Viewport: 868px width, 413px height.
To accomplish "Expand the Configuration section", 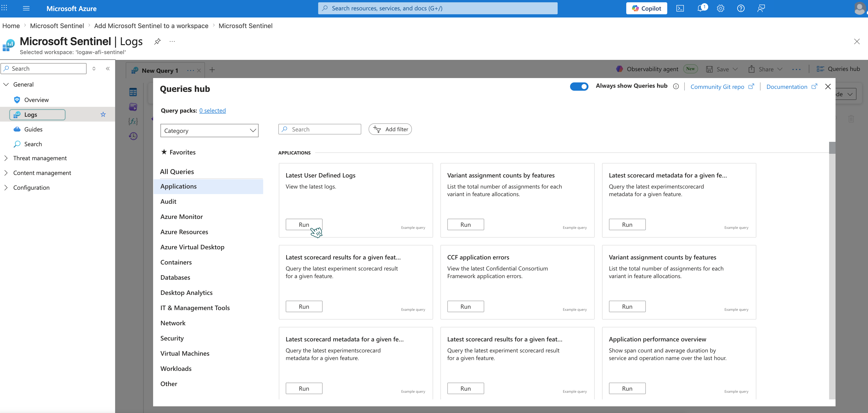I will pos(6,188).
